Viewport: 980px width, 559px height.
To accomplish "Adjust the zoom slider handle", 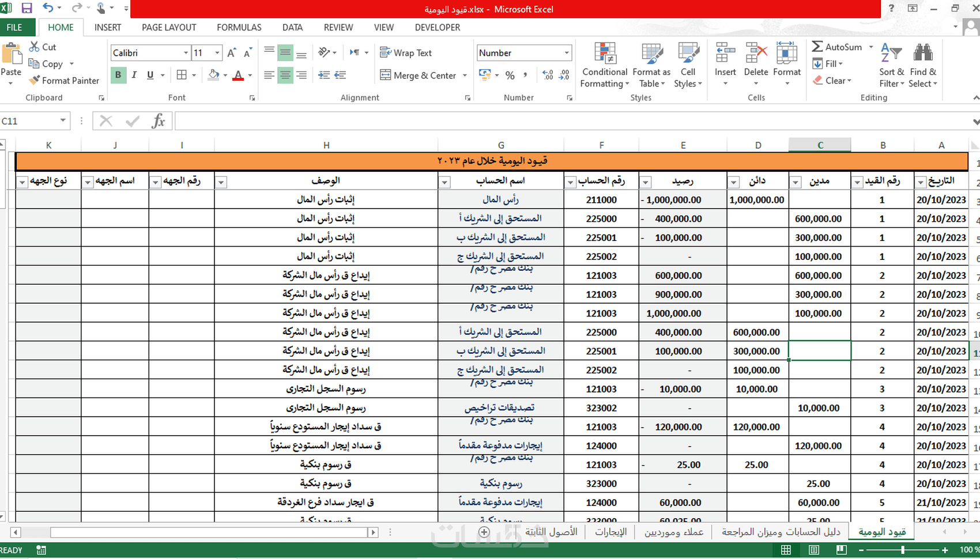I will pyautogui.click(x=903, y=550).
